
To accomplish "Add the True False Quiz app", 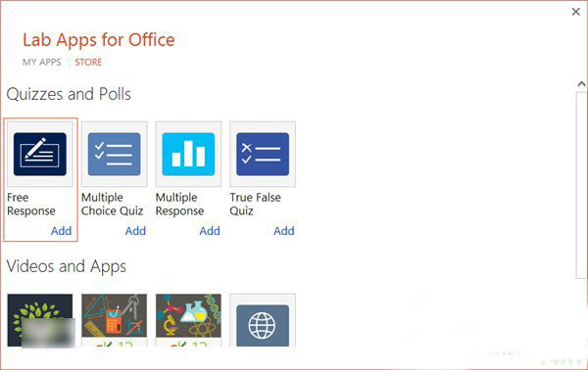I will (x=284, y=231).
